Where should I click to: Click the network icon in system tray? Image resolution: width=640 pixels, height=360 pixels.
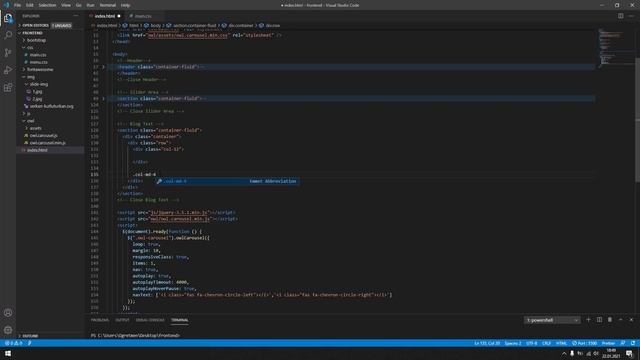(x=588, y=353)
